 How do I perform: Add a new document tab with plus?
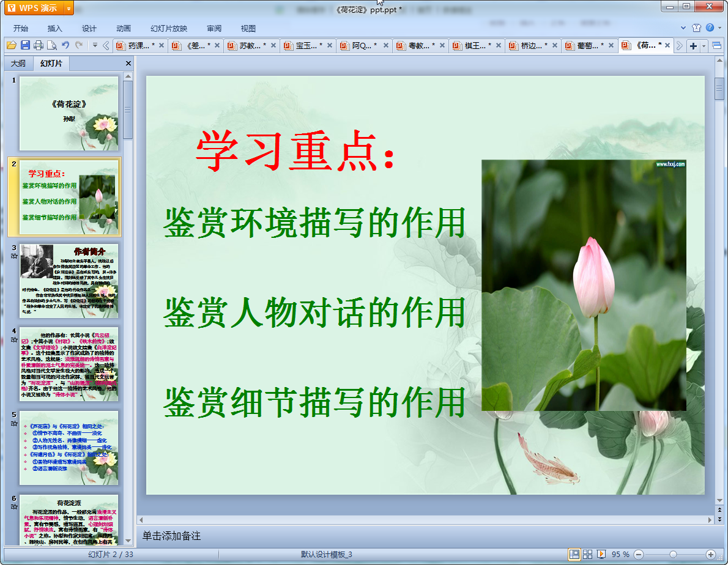point(693,45)
